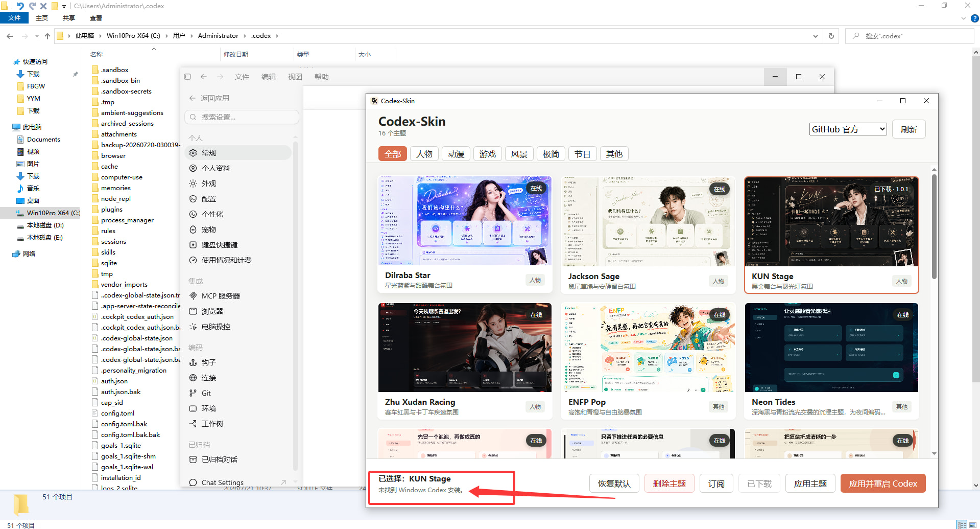
Task: Open 个性化 personalization settings icon
Action: (x=193, y=214)
